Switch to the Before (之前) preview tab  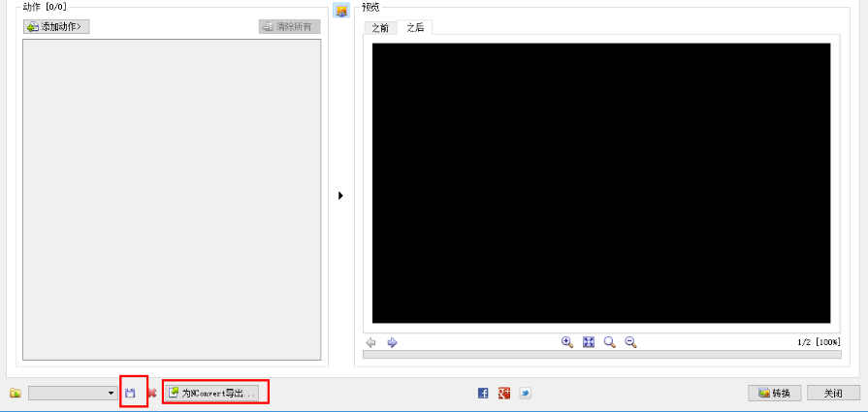380,28
